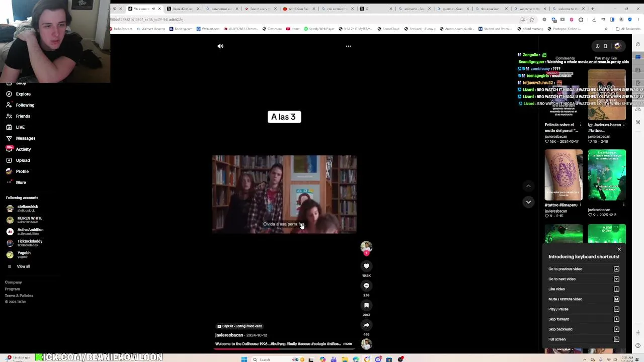Open SoundCloud bookmark in bookmarks bar
Viewport: 644px width, 362px height.
[x=388, y=29]
